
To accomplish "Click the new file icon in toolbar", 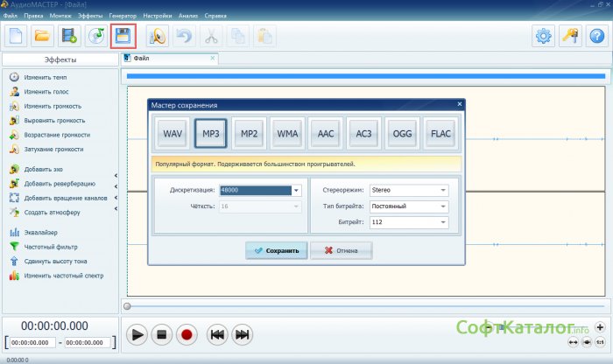I will (15, 36).
